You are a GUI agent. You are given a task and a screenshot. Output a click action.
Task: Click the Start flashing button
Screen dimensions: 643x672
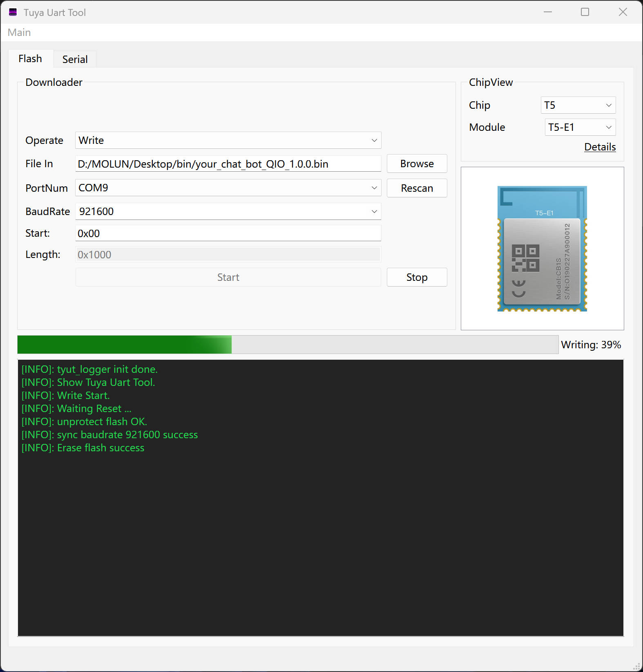[228, 277]
